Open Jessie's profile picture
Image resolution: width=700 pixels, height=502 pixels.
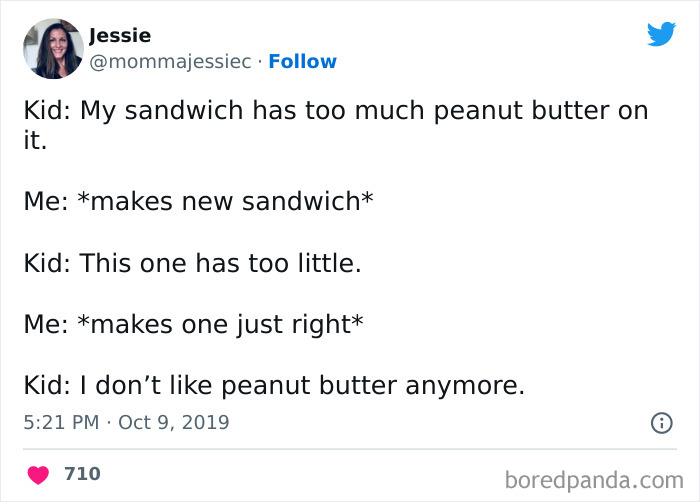tap(52, 48)
